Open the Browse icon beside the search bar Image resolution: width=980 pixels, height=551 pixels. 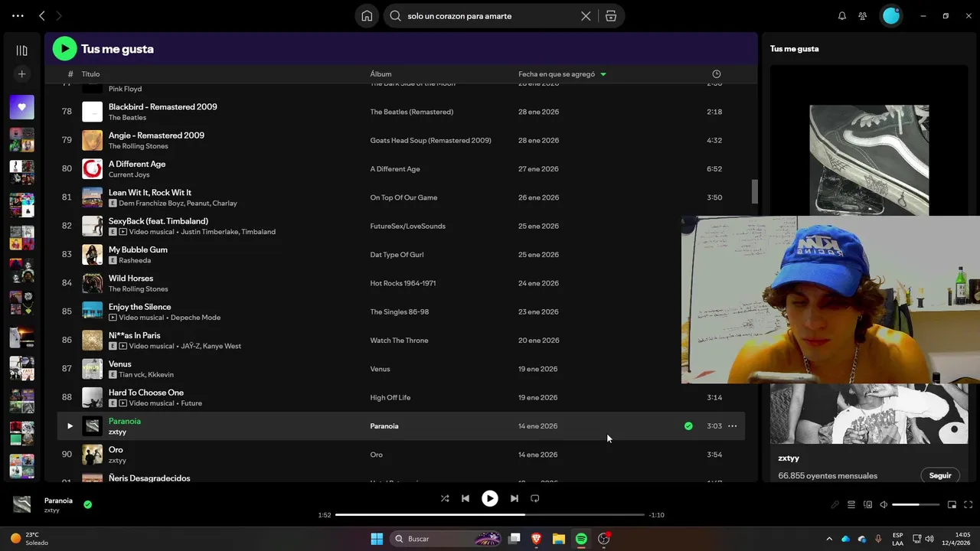[610, 16]
